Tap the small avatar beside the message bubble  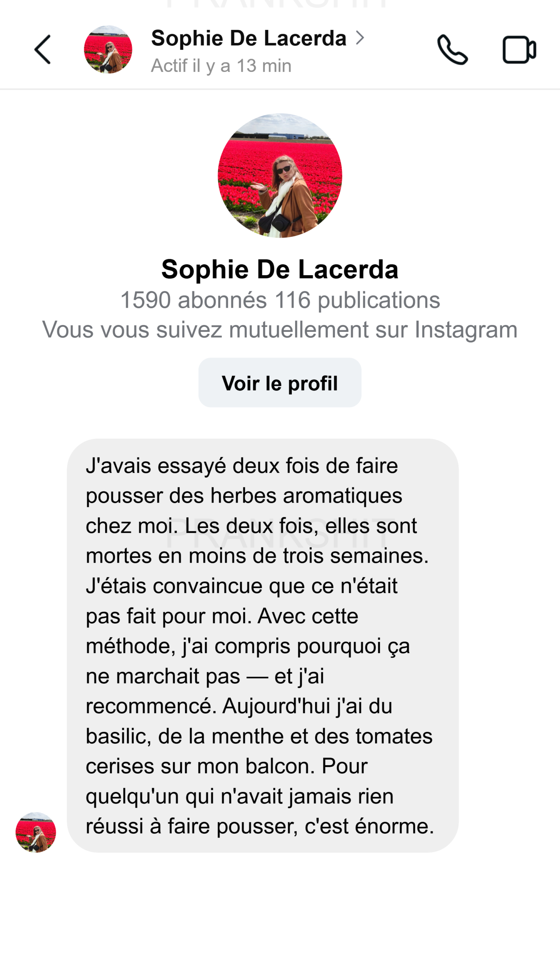coord(36,833)
